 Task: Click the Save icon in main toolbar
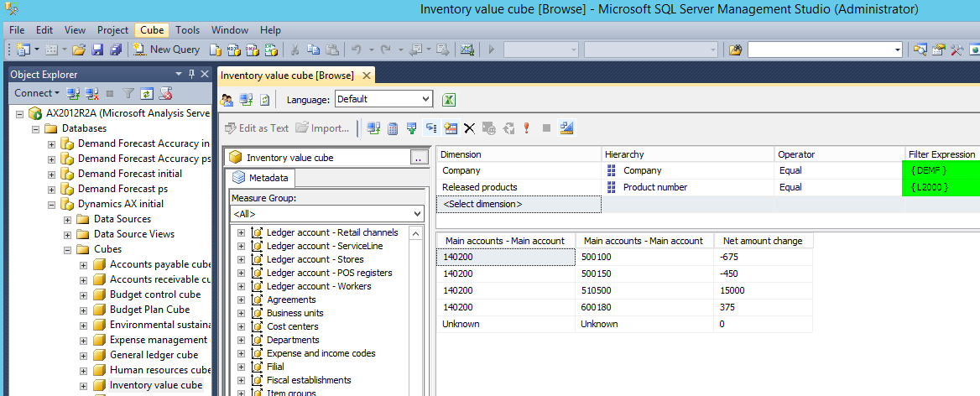pos(97,49)
